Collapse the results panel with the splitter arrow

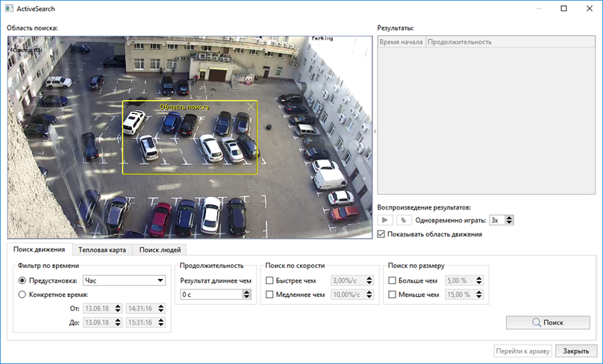(375, 131)
